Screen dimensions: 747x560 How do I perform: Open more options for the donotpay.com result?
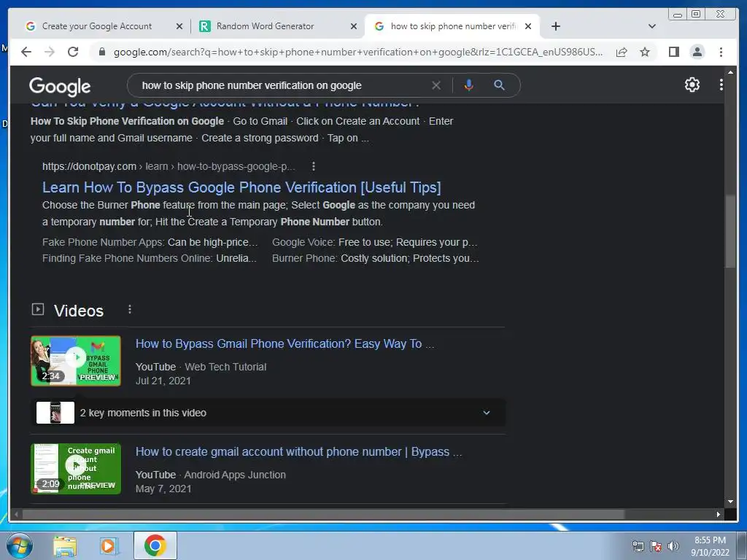click(313, 166)
